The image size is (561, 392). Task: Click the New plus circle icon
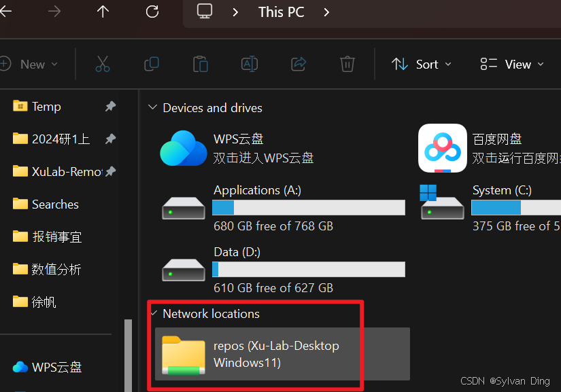pos(5,64)
